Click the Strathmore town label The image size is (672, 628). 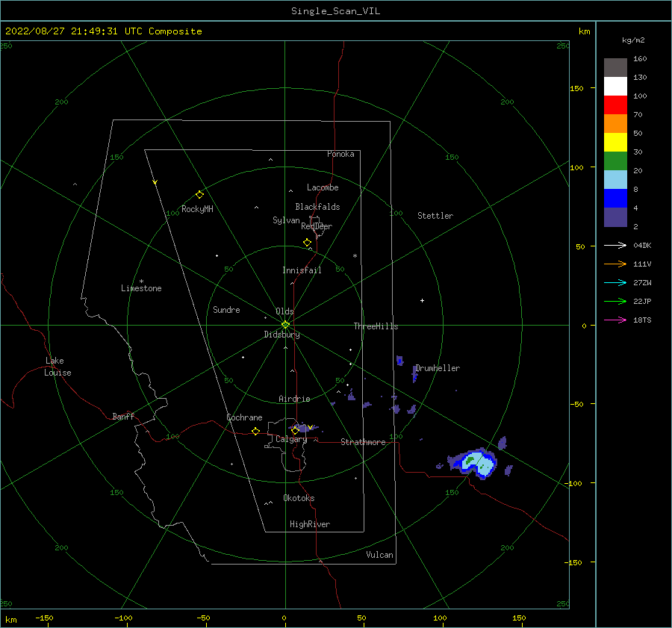click(x=363, y=442)
